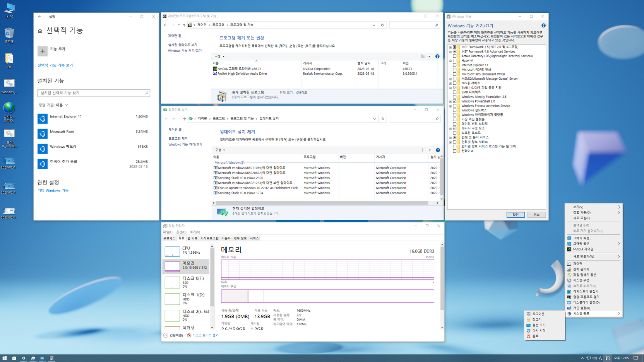644x362 pixels.
Task: Switch to 프로세스 tab in 작업 관리자
Action: [x=169, y=238]
